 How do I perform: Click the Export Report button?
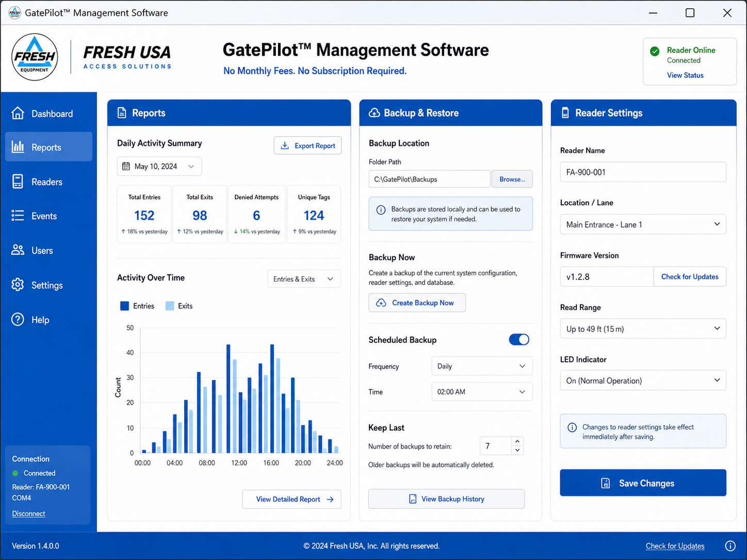pos(307,145)
